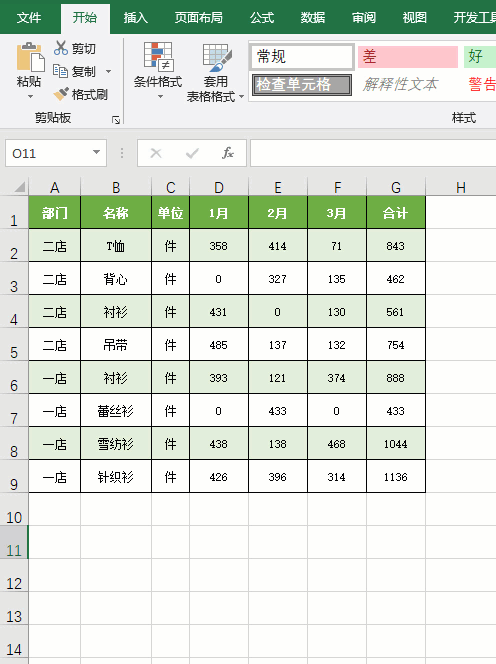Select the total cell 1044
This screenshot has width=496, height=664.
pyautogui.click(x=396, y=444)
